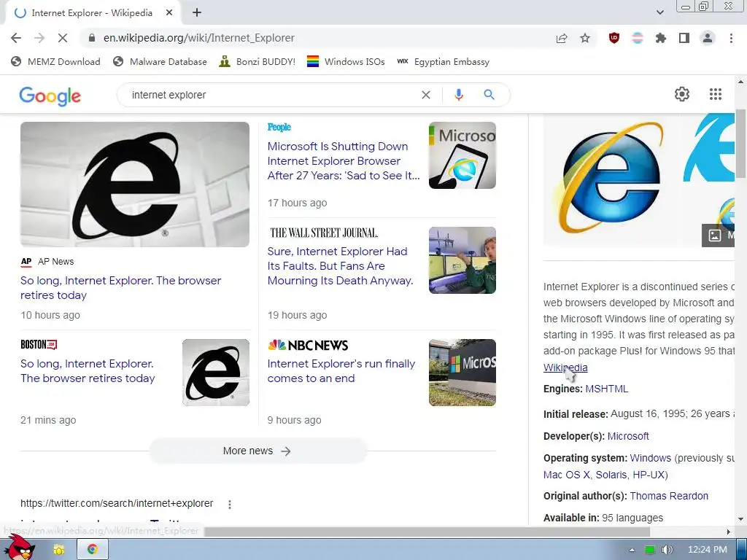Viewport: 747px width, 560px height.
Task: Open the MSHTML engine link
Action: tap(606, 389)
